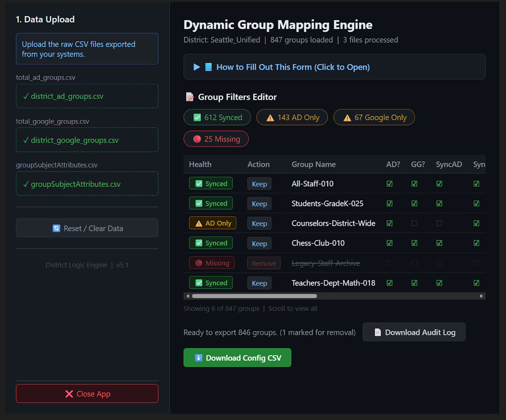Click the district_google_groups.csv upload box
The height and width of the screenshot is (420, 506).
[87, 140]
